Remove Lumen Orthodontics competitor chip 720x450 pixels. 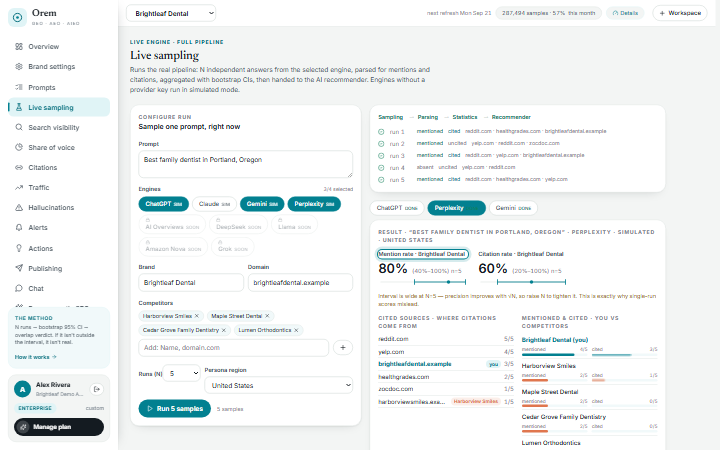click(x=296, y=330)
